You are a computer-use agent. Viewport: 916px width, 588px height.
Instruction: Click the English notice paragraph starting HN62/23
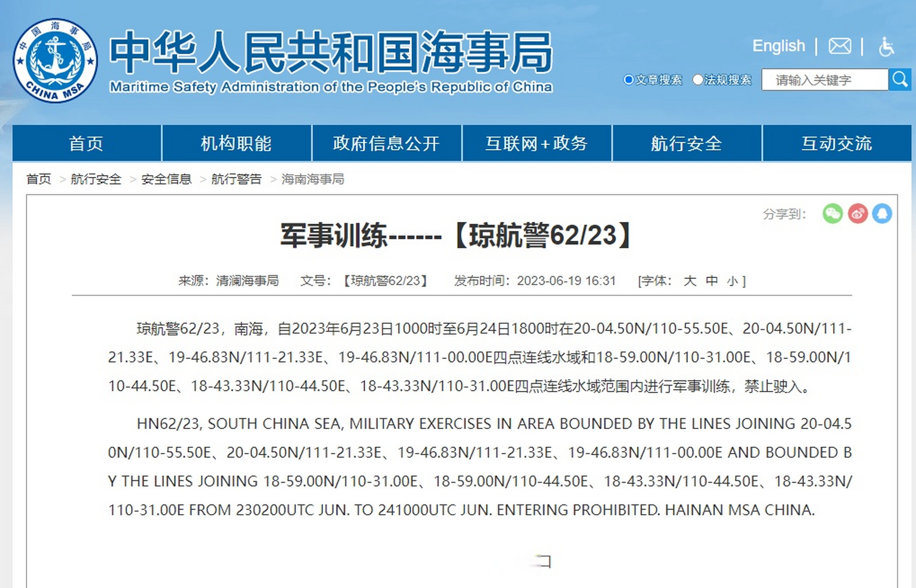[x=480, y=467]
